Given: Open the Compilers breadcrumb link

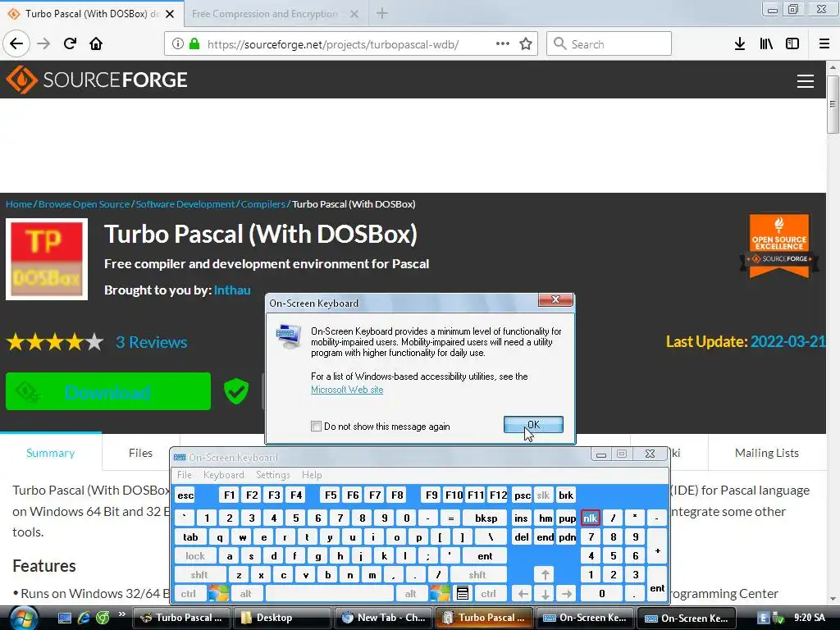Looking at the screenshot, I should (263, 204).
